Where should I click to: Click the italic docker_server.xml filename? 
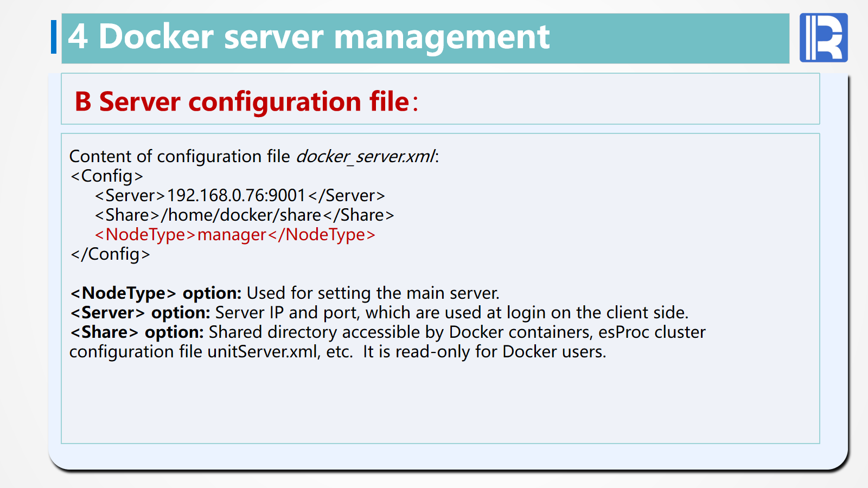(366, 157)
